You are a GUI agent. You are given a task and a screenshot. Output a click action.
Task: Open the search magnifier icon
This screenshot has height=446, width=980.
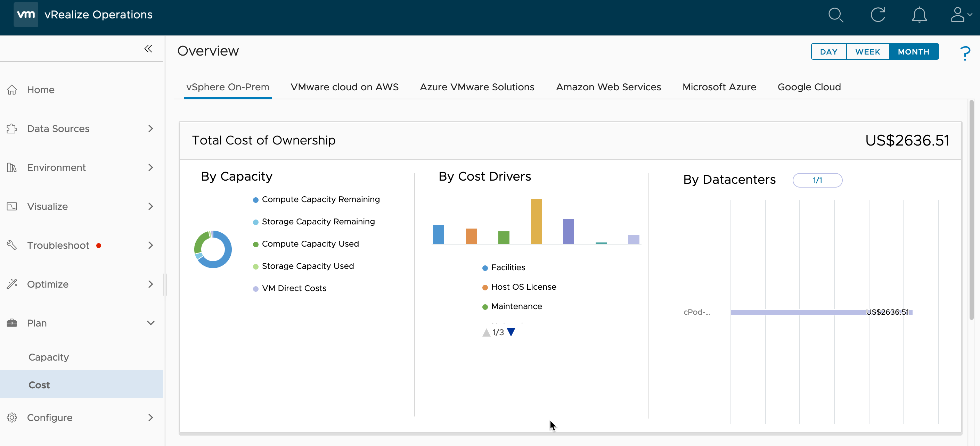pyautogui.click(x=835, y=15)
